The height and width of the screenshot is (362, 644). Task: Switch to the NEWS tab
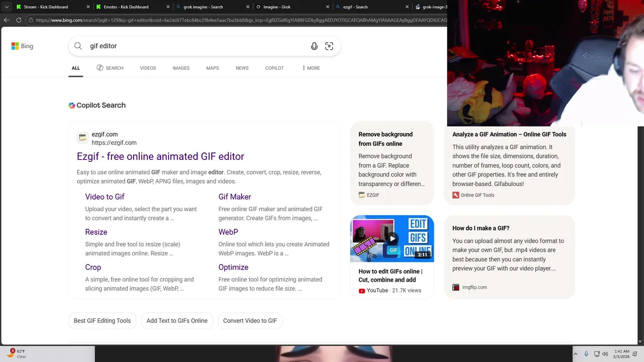click(242, 68)
